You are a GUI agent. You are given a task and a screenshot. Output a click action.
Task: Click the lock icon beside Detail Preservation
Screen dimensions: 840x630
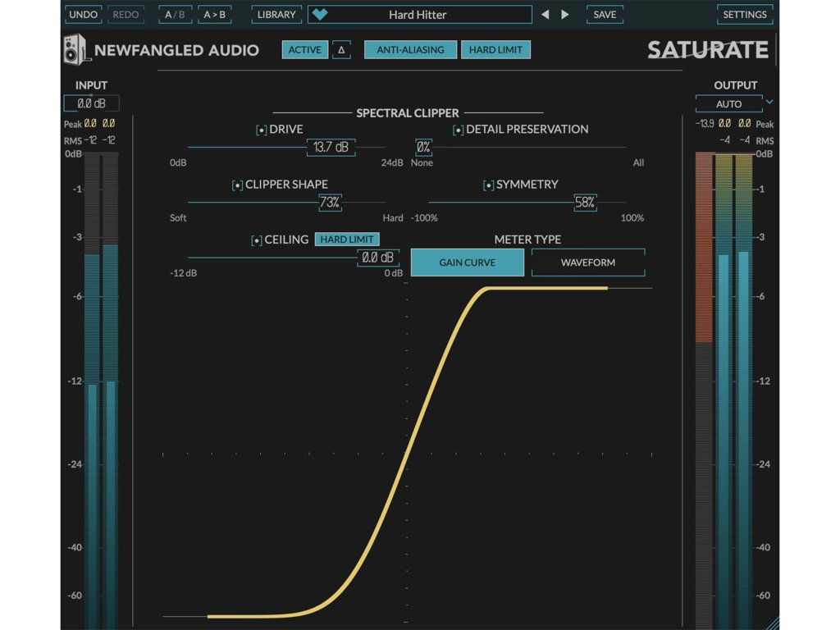459,130
